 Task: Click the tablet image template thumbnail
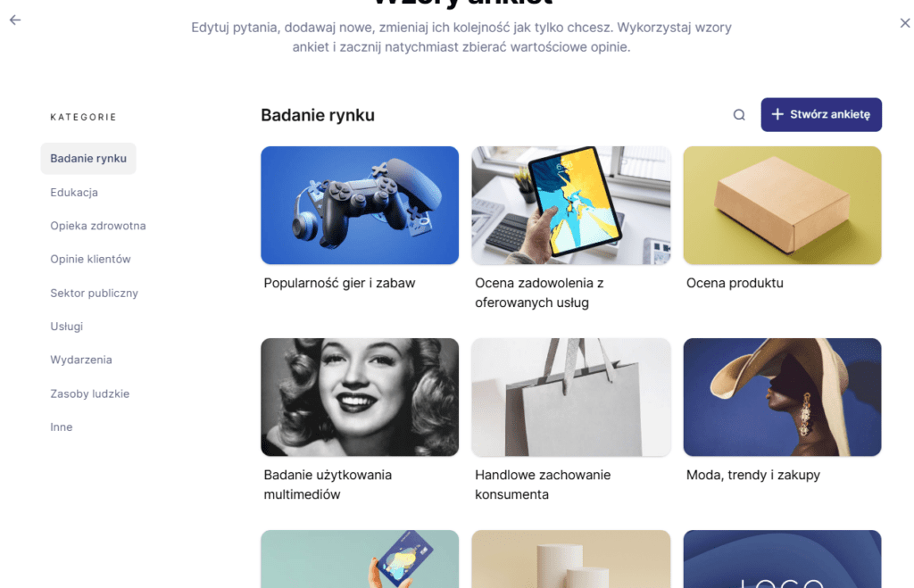(x=570, y=205)
